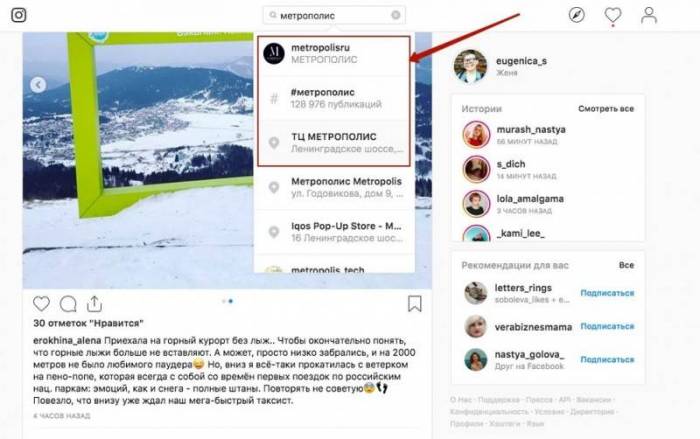
Task: Select the metropolisru account search result
Action: tap(334, 54)
